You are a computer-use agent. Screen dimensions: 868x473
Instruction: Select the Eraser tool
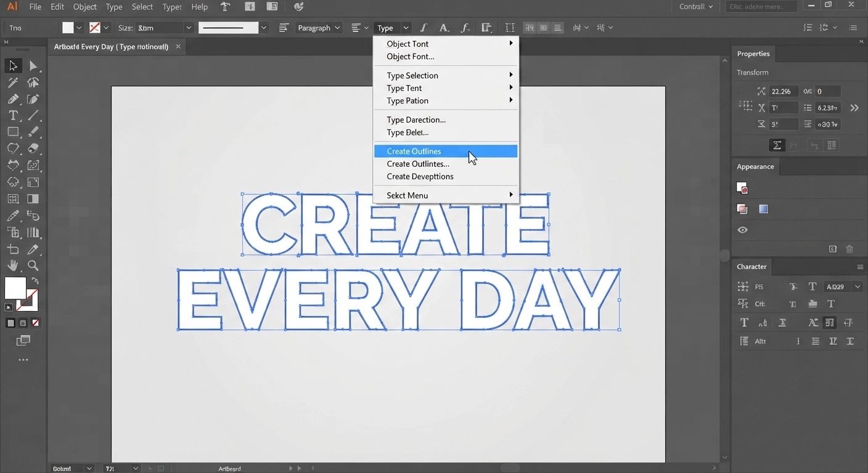33,148
